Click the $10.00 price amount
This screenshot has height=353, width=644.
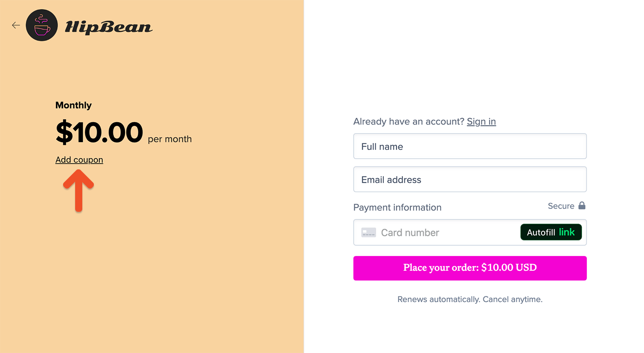coord(99,133)
